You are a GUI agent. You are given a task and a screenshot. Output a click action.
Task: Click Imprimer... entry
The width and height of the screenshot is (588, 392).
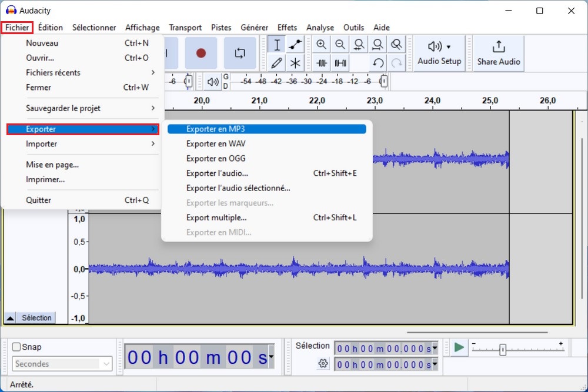pyautogui.click(x=83, y=179)
